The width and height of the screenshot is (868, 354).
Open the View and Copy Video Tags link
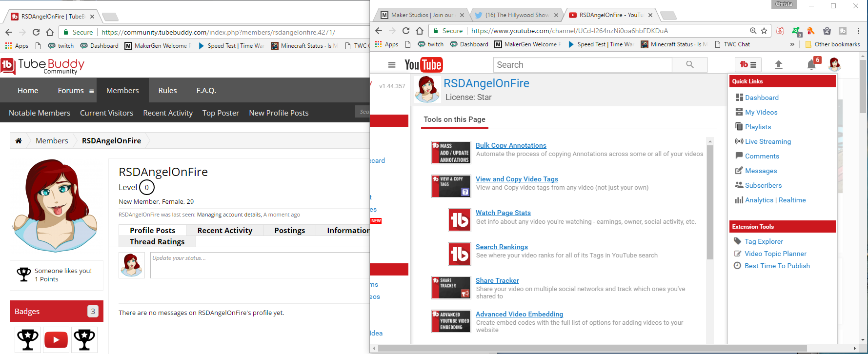pos(517,179)
